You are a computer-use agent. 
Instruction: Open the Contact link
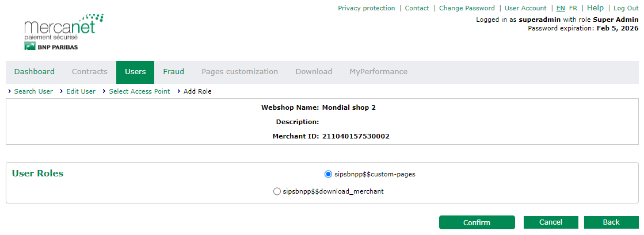click(417, 8)
